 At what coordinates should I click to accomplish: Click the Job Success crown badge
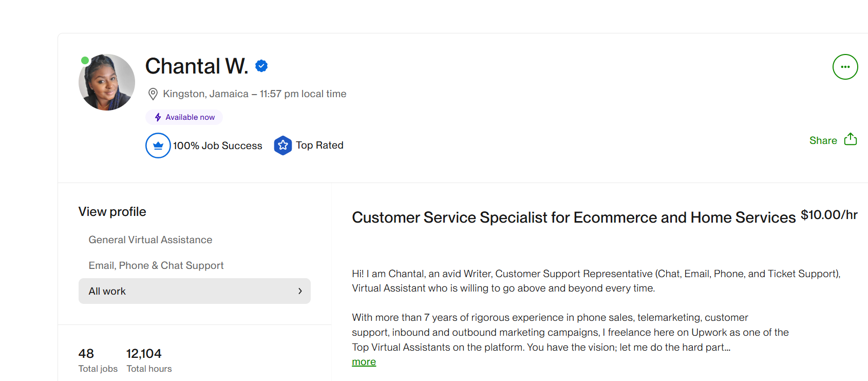pyautogui.click(x=158, y=146)
